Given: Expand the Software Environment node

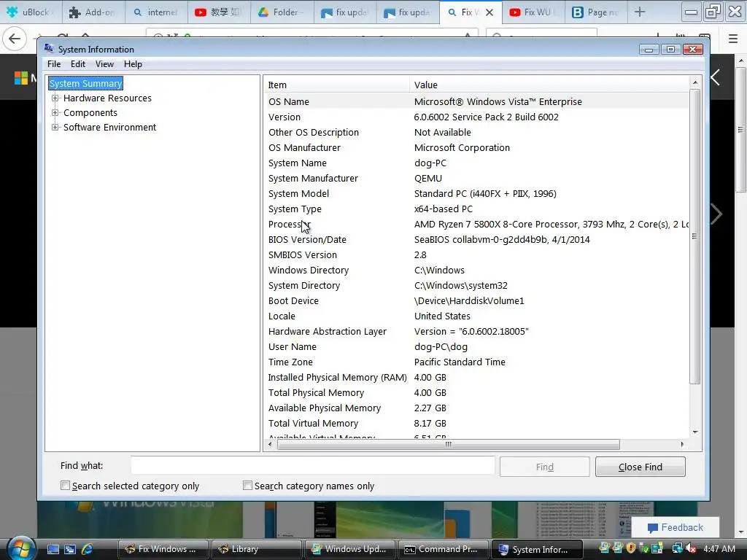Looking at the screenshot, I should 55,127.
